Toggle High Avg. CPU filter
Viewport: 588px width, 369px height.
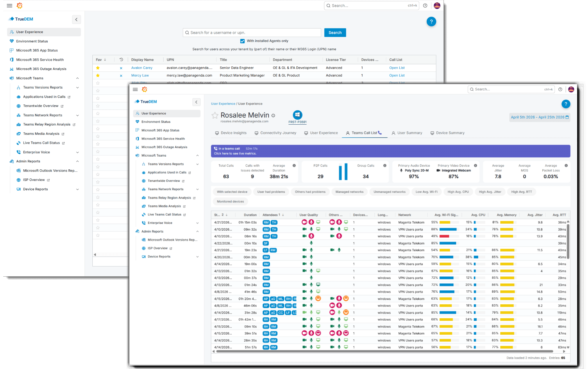[458, 192]
